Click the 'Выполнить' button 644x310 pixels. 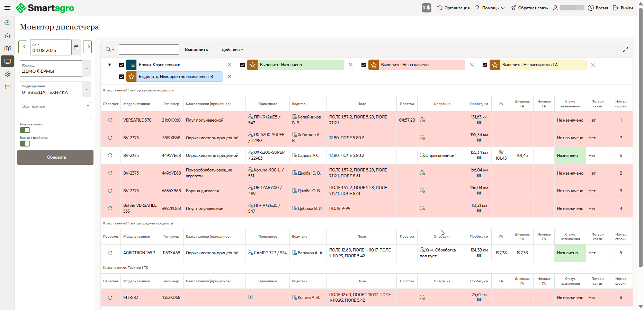[196, 50]
